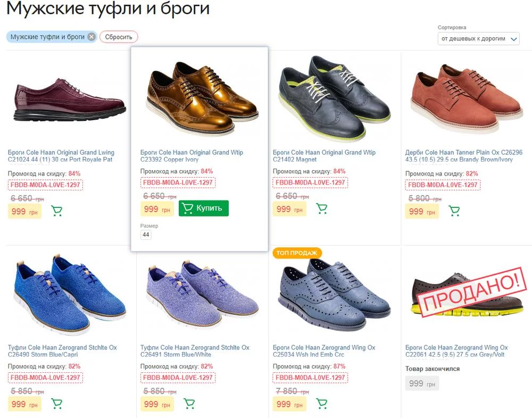Open the Сортировка sort dropdown
Screen dimensions: 532x418
coord(478,39)
